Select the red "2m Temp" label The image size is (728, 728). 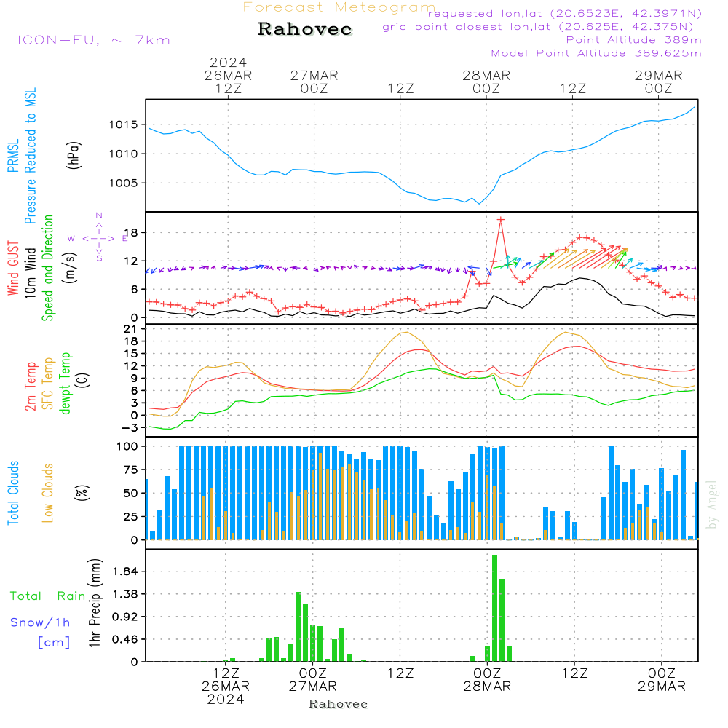pos(30,387)
